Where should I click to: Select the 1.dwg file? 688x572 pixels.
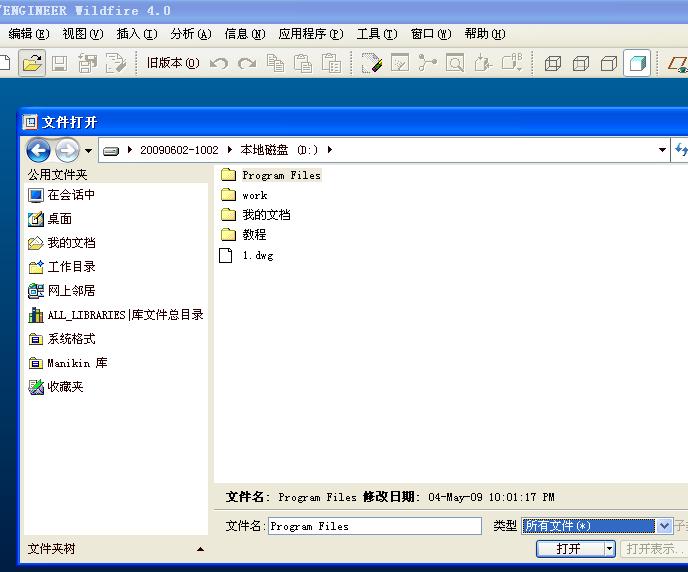(x=247, y=255)
